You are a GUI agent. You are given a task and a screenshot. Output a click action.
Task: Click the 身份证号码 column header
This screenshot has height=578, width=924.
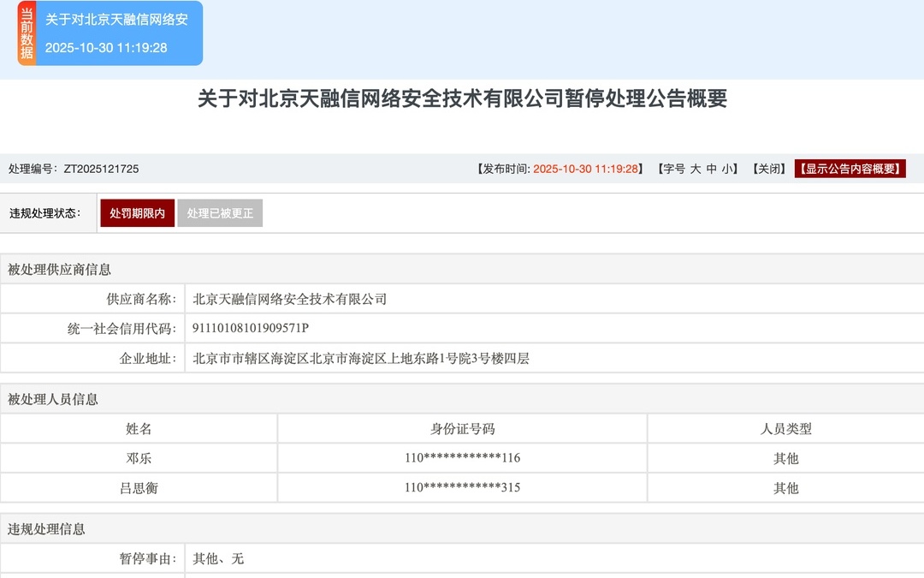coord(462,429)
